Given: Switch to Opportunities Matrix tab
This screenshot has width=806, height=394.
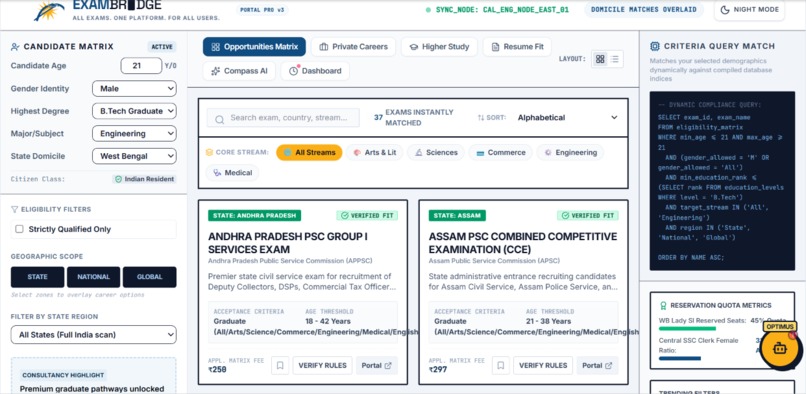Looking at the screenshot, I should 254,47.
